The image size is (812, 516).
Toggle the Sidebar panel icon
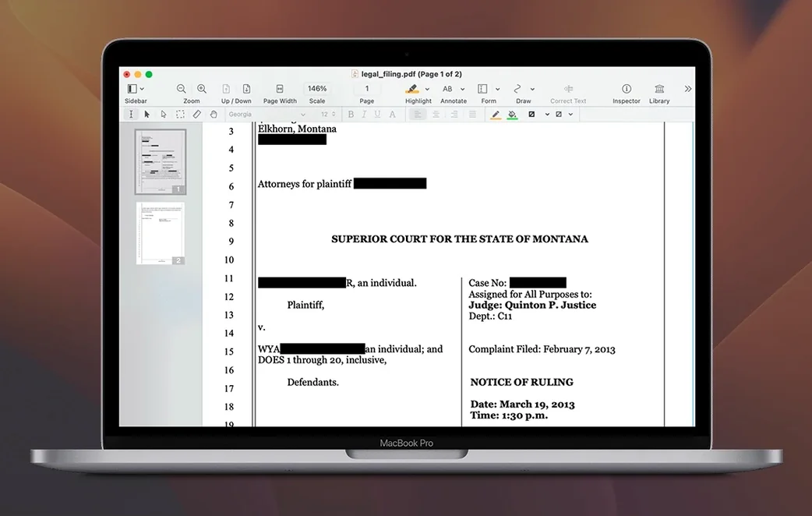[132, 89]
